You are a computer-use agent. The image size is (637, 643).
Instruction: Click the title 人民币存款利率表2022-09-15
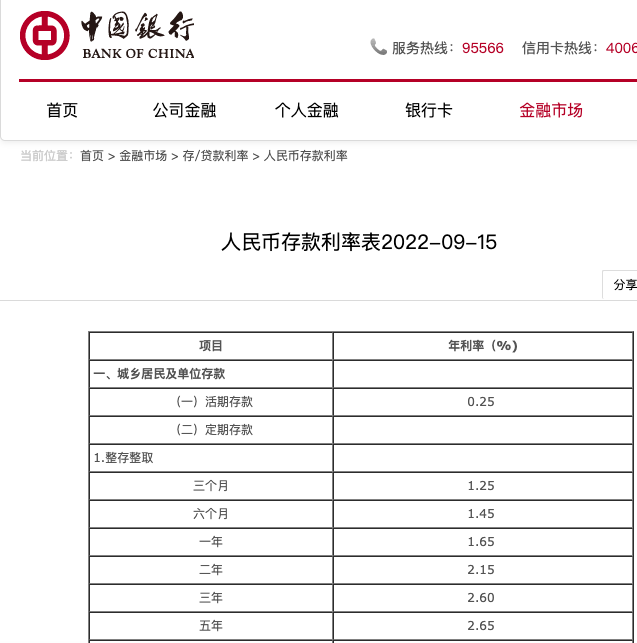359,242
